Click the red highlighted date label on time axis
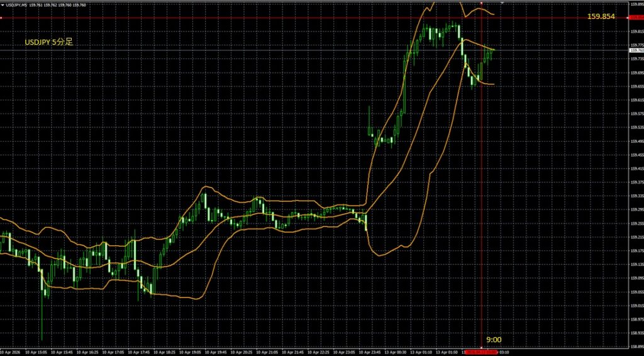Image resolution: width=644 pixels, height=356 pixels. pos(481,352)
